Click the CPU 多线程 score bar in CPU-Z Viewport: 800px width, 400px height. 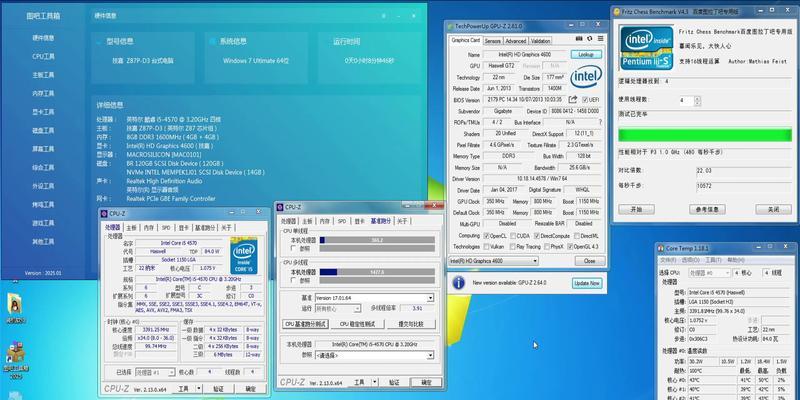click(x=377, y=272)
